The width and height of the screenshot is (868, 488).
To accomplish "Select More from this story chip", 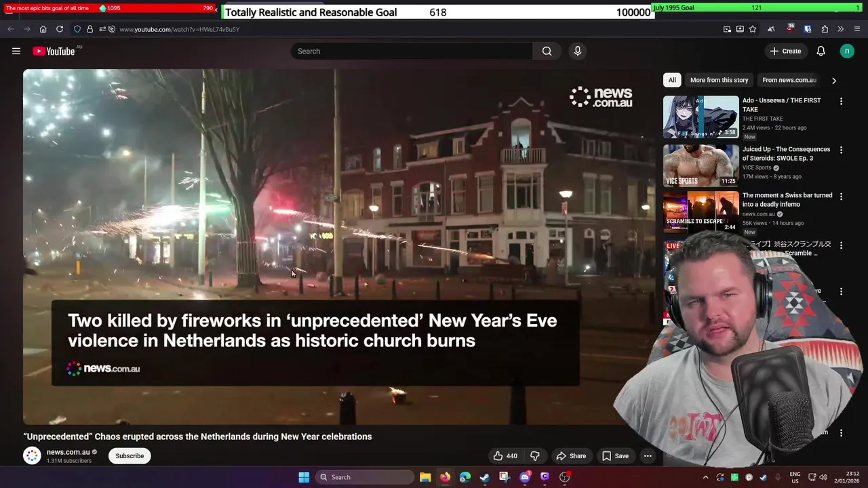I will coord(719,80).
